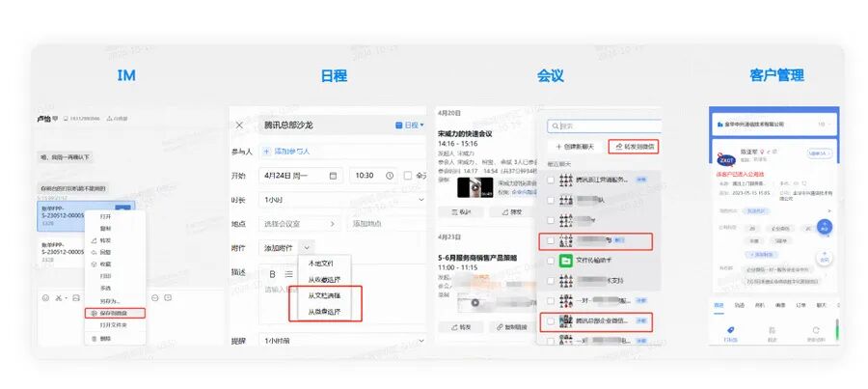The height and width of the screenshot is (389, 868).
Task: Select 打开文件夹 in the IM context menu
Action: coord(113,325)
